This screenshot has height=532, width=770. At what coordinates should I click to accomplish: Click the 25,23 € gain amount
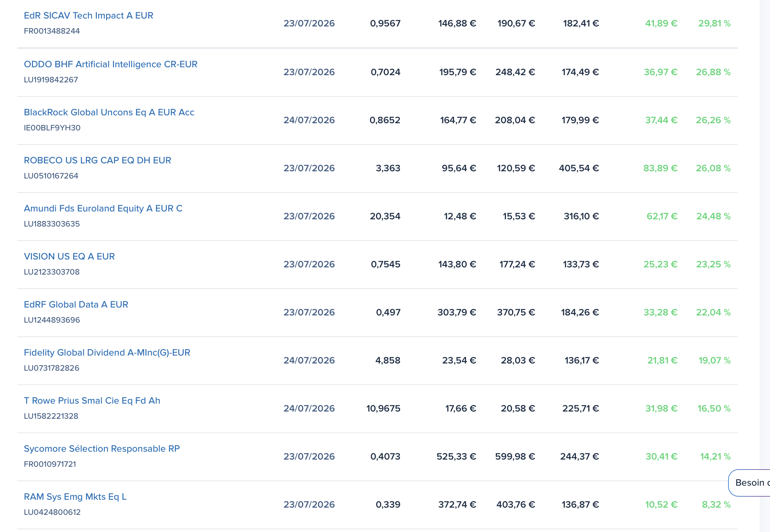660,264
